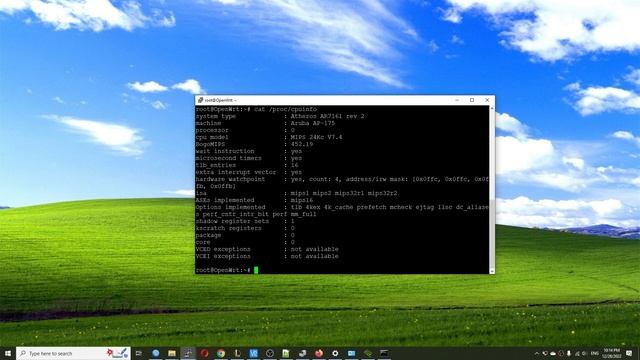640x360 pixels.
Task: Close the root@OpenWrt terminal window
Action: [x=487, y=100]
